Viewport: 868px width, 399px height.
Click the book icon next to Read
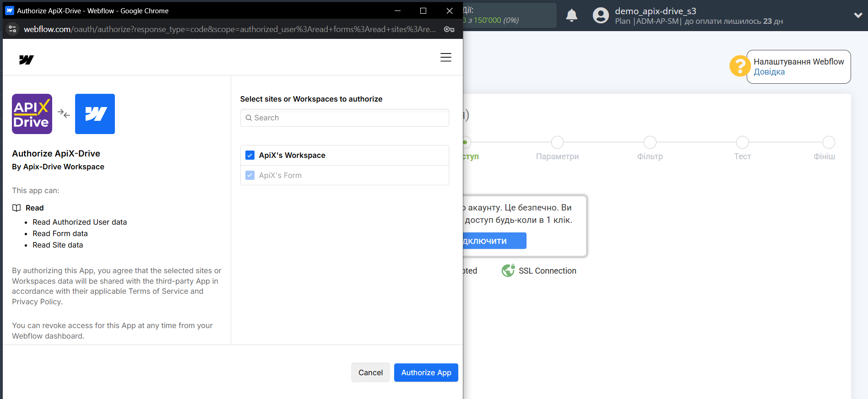(16, 208)
